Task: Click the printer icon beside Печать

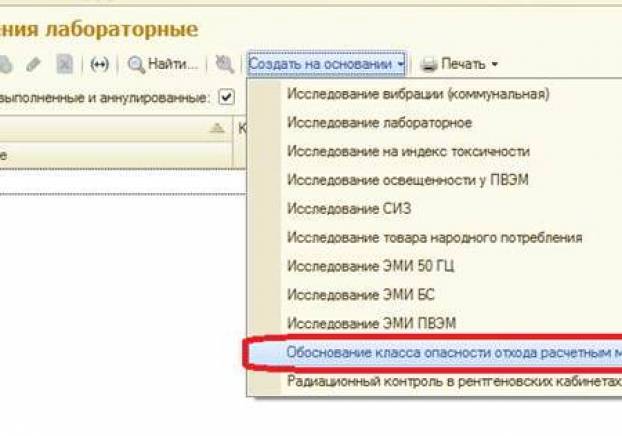Action: (428, 65)
